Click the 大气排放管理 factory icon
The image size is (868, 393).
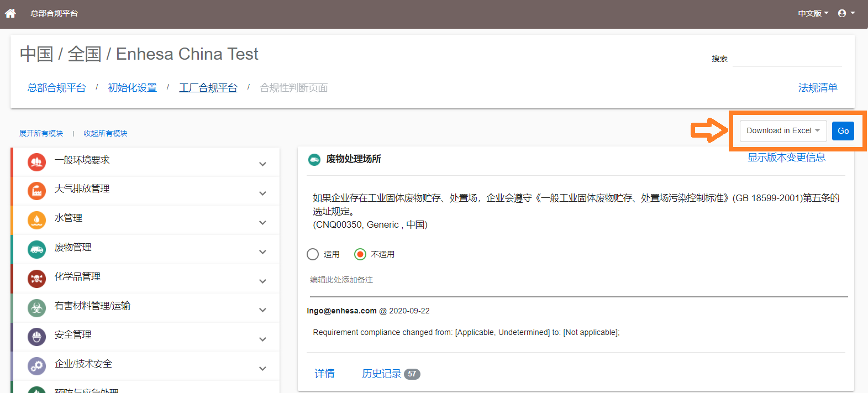[x=36, y=191]
